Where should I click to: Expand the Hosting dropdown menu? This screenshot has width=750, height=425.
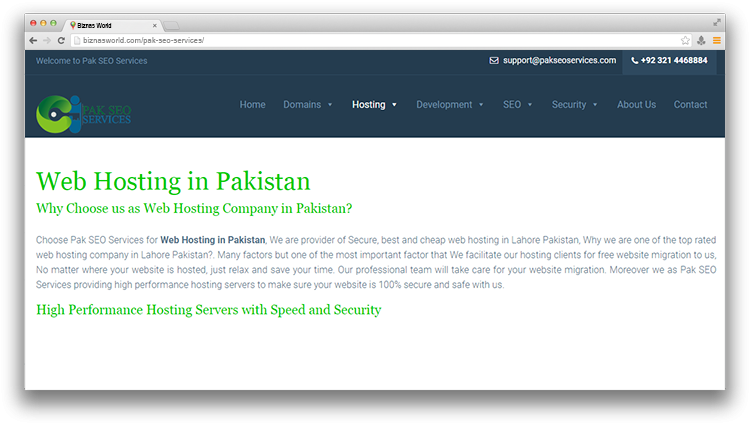374,105
